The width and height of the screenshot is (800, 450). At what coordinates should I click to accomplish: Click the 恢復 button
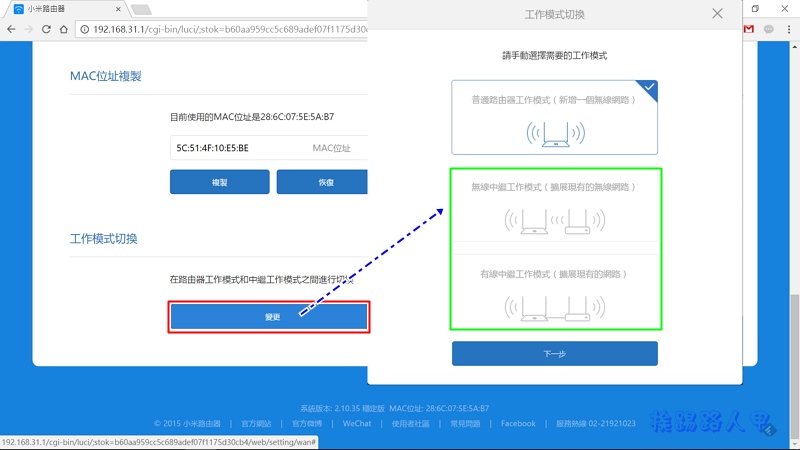pyautogui.click(x=322, y=182)
